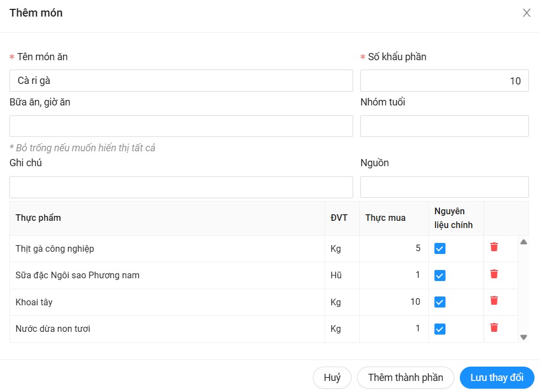
Task: Close the Thêm món dialog
Action: (x=526, y=13)
